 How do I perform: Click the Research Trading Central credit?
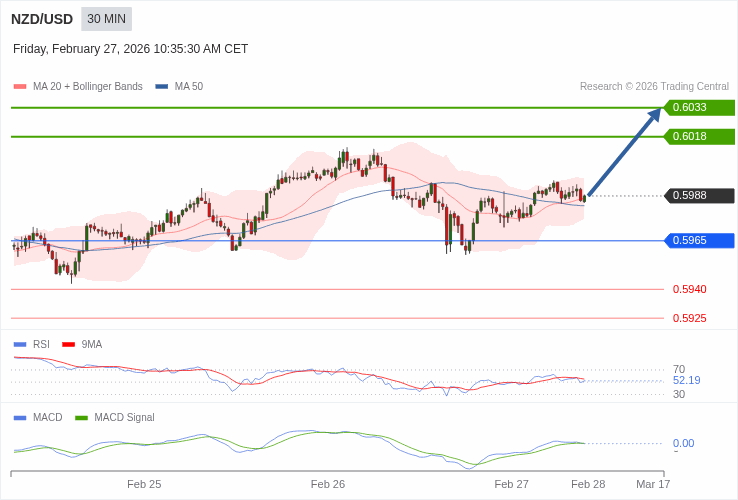coord(654,87)
